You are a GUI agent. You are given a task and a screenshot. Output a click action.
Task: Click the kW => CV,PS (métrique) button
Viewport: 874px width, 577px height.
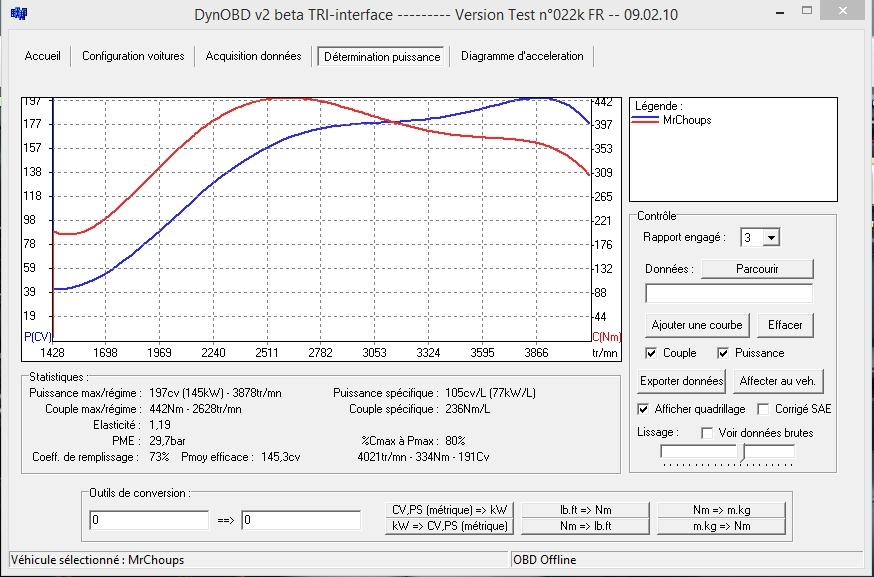[x=449, y=526]
